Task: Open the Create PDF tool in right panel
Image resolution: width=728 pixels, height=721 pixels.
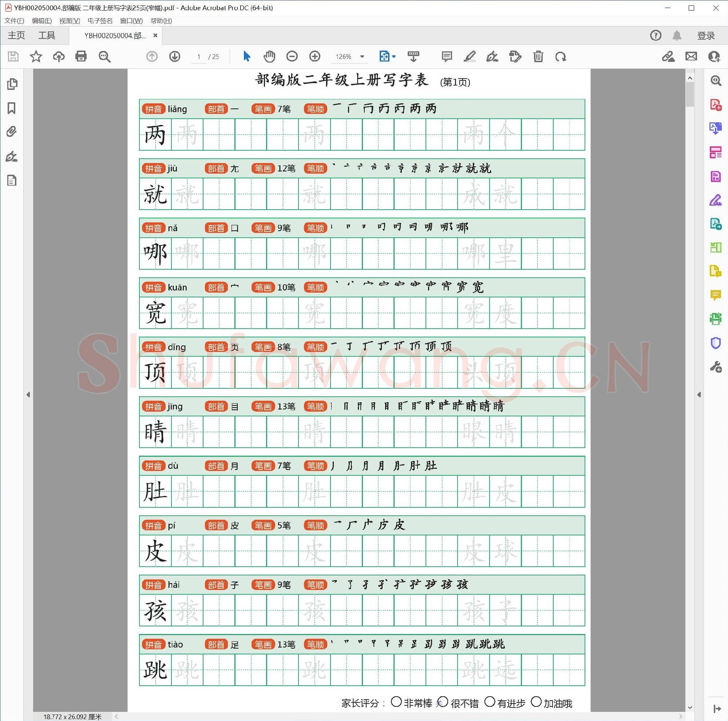Action: point(716,105)
